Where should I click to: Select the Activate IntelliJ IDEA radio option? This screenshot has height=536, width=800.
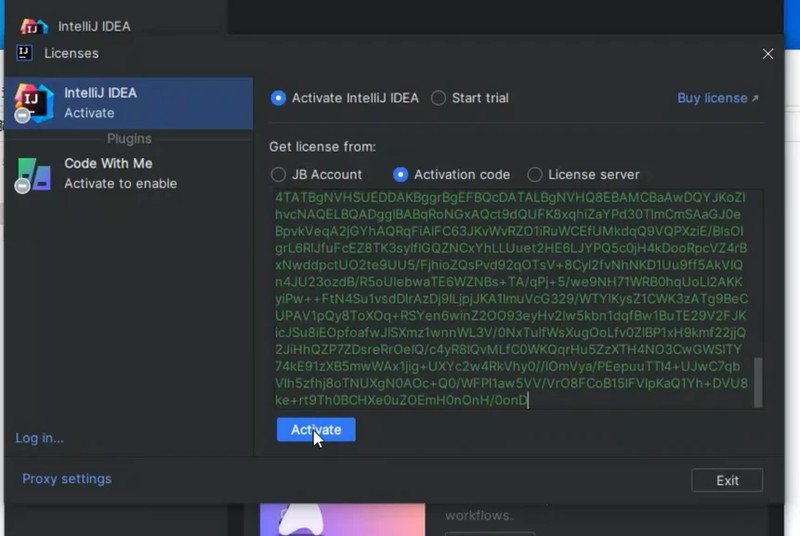click(278, 98)
